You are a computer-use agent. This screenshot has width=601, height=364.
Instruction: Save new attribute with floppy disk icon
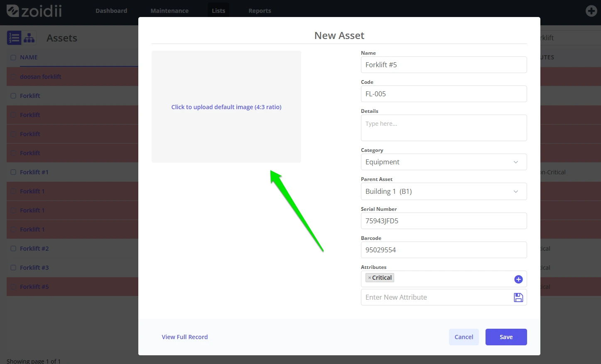tap(518, 297)
